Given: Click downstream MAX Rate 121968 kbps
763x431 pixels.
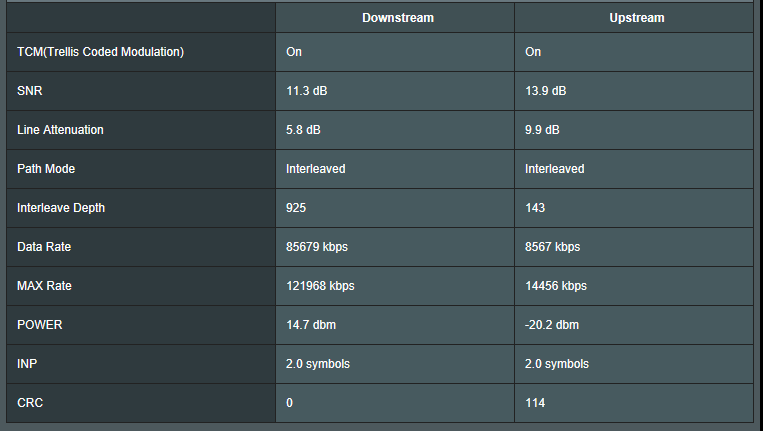Looking at the screenshot, I should click(x=320, y=286).
